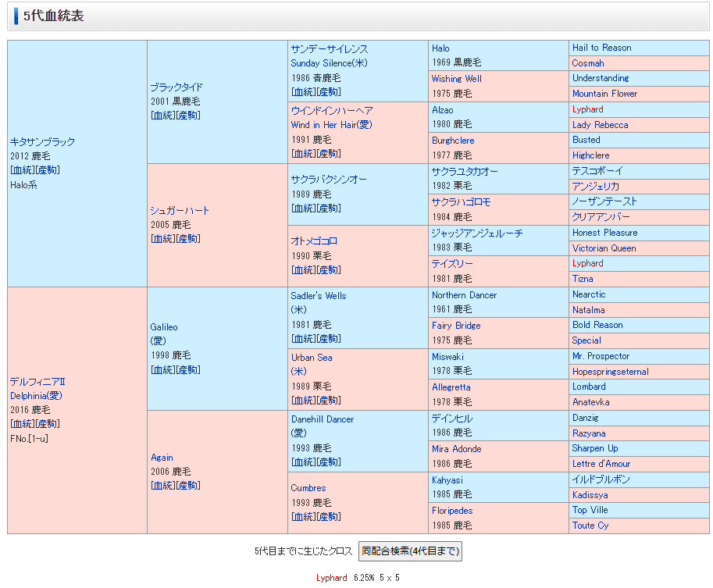Screen dimensions: 713x588
Task: Open シュガーハート horse link
Action: point(180,211)
